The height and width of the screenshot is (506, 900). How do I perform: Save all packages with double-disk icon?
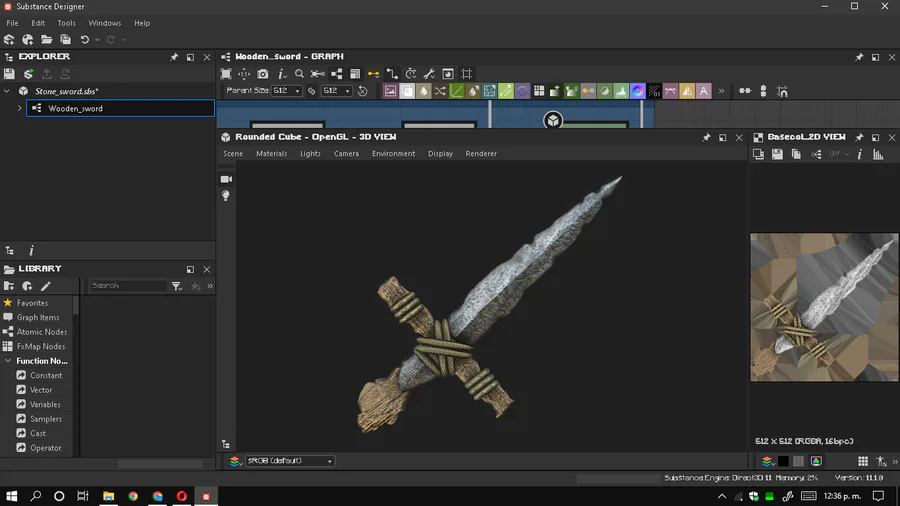coord(65,40)
